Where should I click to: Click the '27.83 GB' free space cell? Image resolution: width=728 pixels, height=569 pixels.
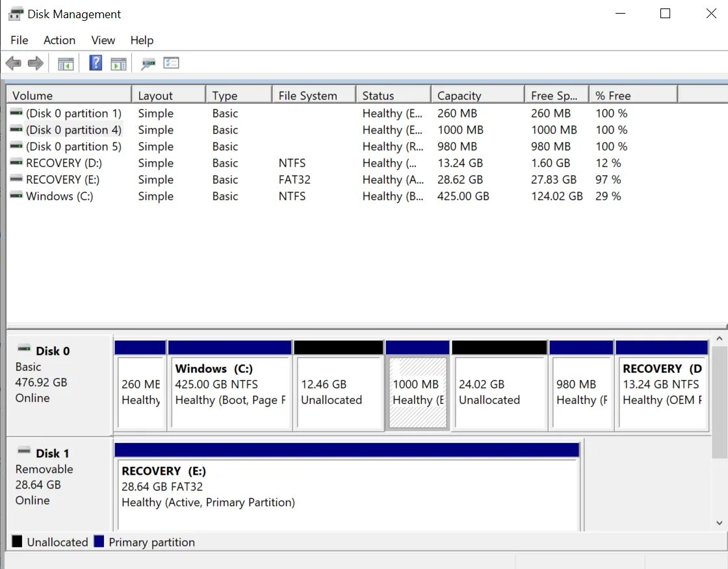point(553,180)
